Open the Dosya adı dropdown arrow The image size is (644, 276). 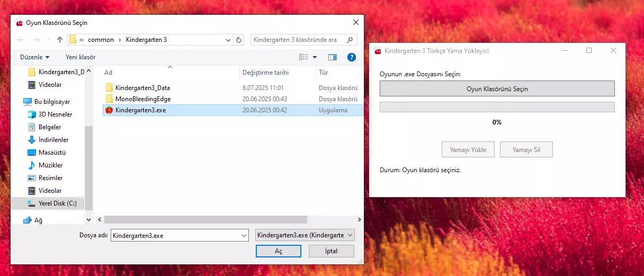pyautogui.click(x=244, y=236)
